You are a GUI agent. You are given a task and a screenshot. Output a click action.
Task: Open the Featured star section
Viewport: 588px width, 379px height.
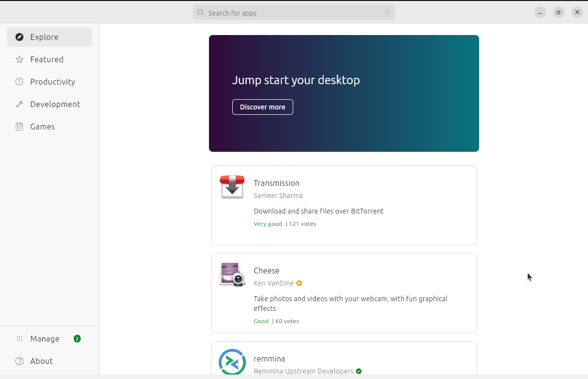[x=19, y=59]
